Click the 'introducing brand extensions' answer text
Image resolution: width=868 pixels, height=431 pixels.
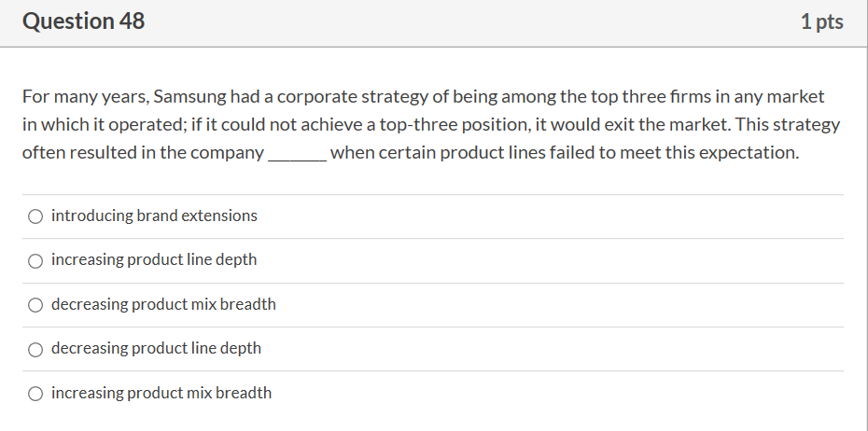(154, 215)
